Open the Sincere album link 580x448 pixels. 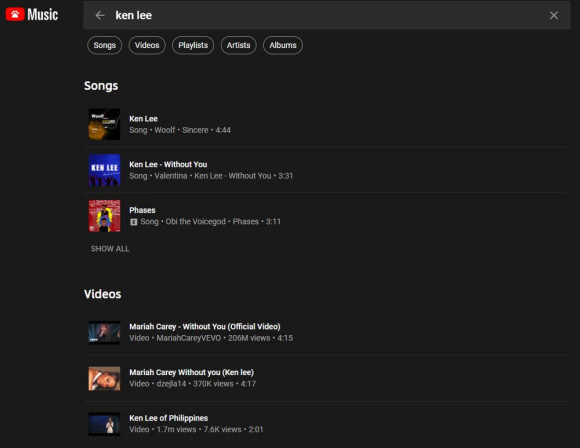(195, 130)
